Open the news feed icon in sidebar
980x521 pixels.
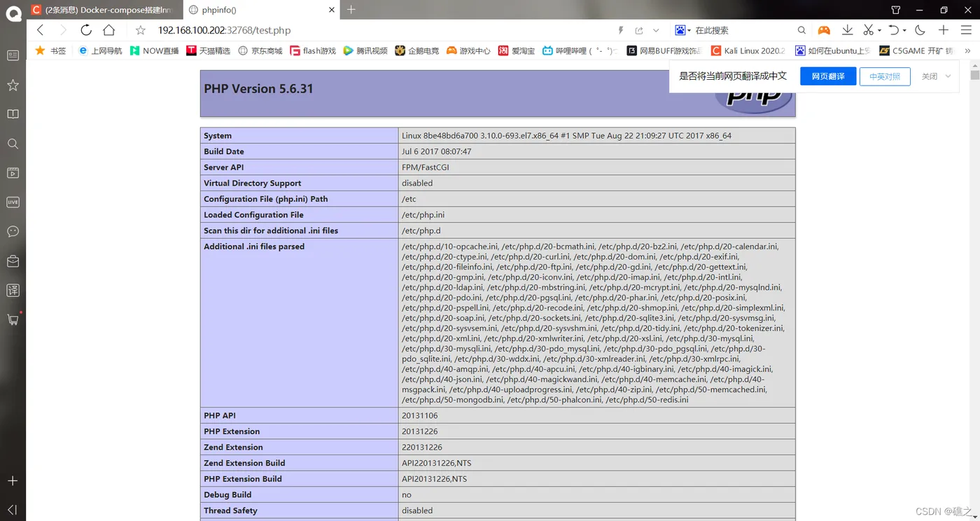pos(13,55)
